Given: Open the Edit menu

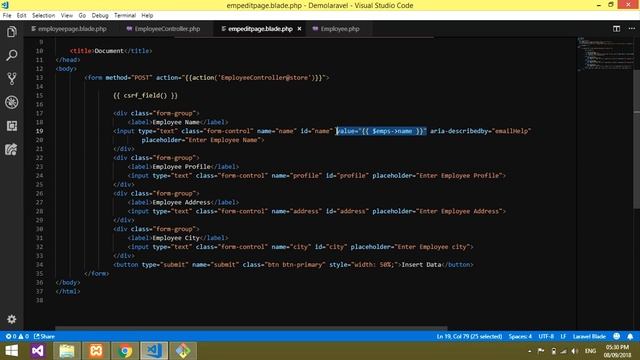Looking at the screenshot, I should click(x=21, y=16).
